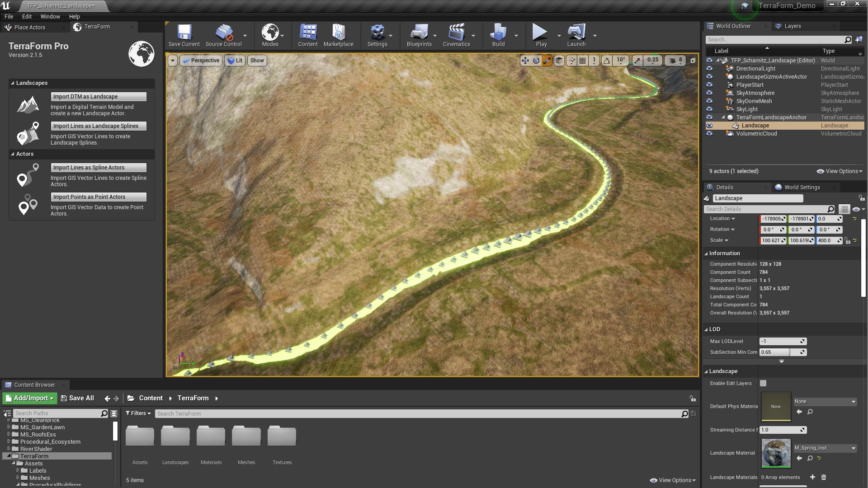868x488 pixels.
Task: Open the Settings toolbar icon
Action: point(377,35)
